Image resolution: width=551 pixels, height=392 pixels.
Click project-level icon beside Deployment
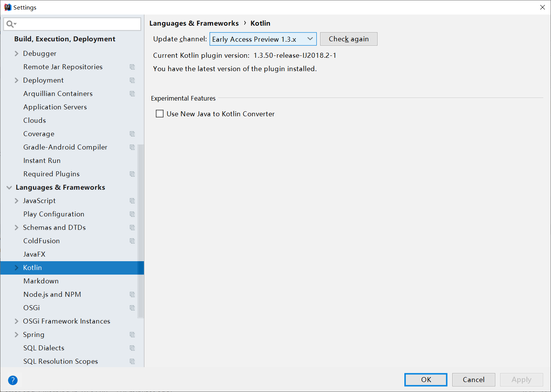(132, 80)
